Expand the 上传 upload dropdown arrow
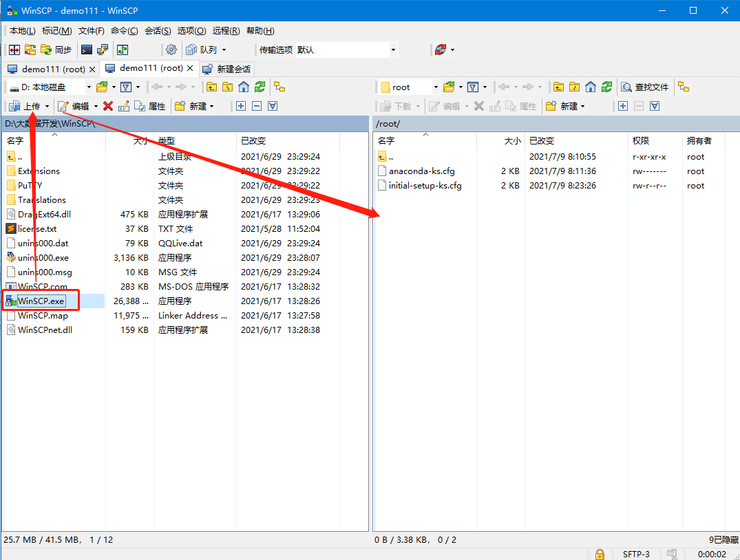The image size is (740, 560). point(47,106)
